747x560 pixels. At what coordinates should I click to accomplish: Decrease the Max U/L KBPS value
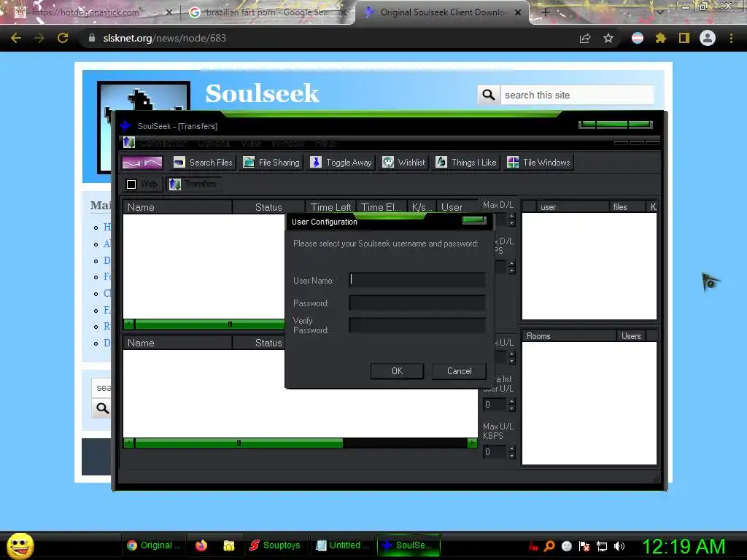511,455
